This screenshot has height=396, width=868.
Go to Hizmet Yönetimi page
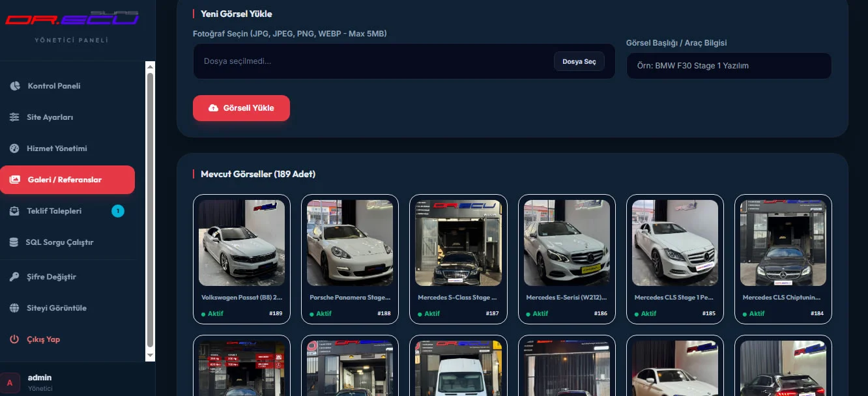pos(67,148)
